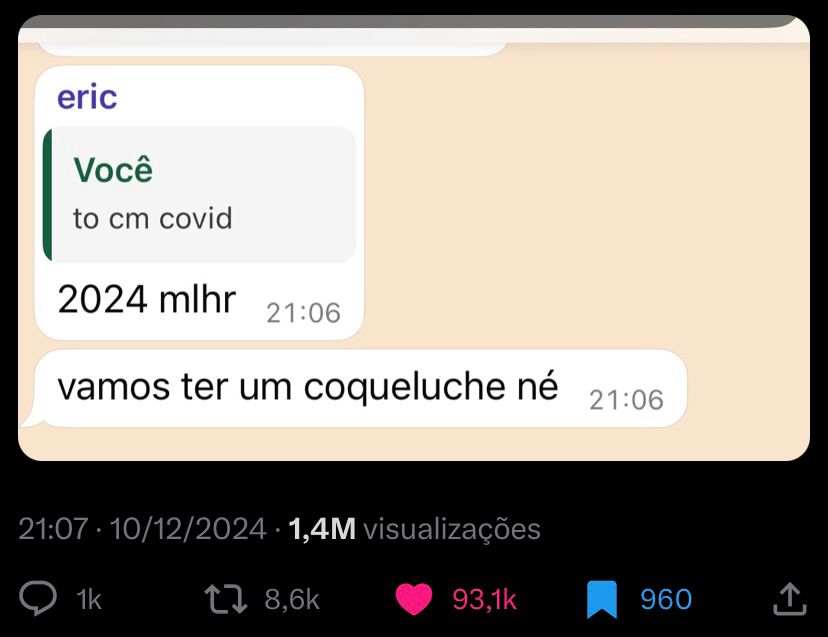Unlike the post via pink heart
828x637 pixels.
pos(413,599)
